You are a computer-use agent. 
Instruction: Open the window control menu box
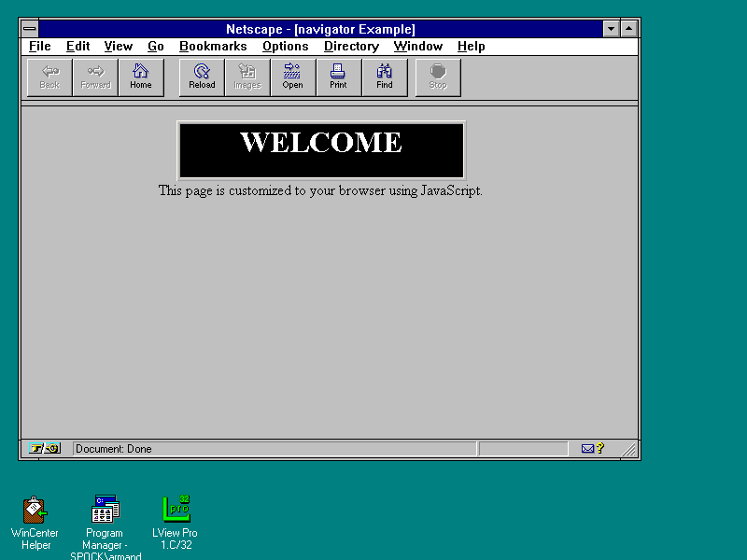coord(30,29)
